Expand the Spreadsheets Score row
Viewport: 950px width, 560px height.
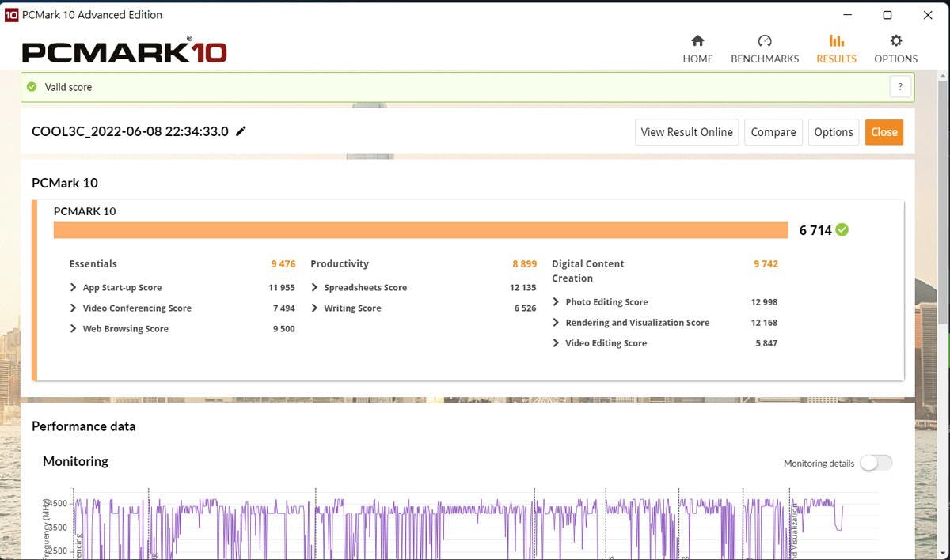315,288
